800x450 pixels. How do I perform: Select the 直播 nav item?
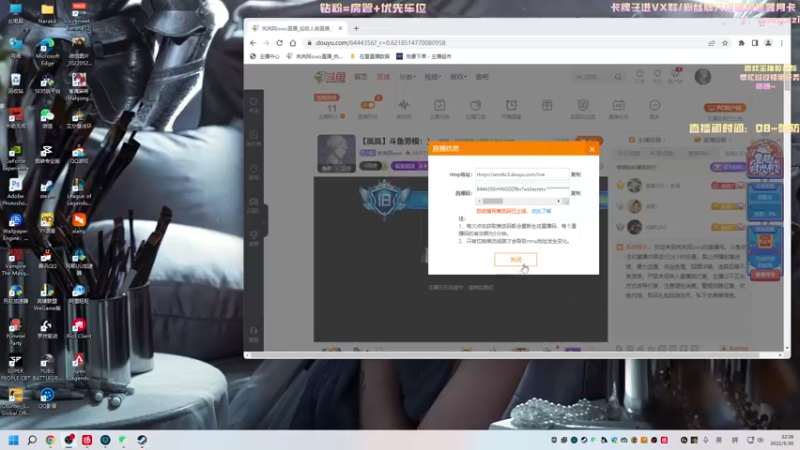pos(383,77)
